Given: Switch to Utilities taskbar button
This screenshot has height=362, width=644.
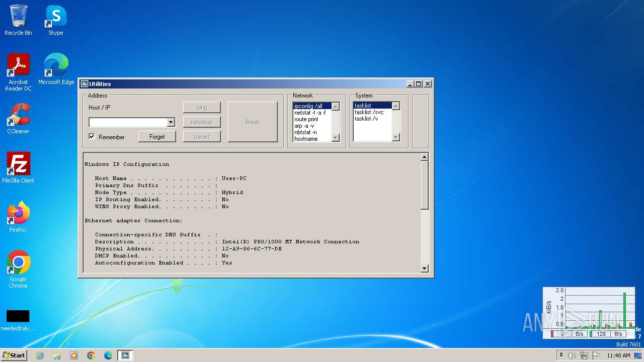Looking at the screenshot, I should click(x=125, y=355).
